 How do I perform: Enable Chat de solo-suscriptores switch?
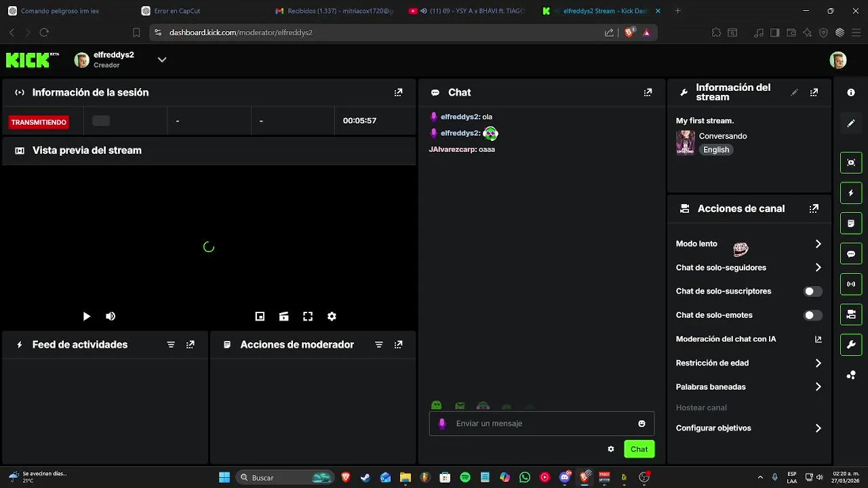point(813,291)
